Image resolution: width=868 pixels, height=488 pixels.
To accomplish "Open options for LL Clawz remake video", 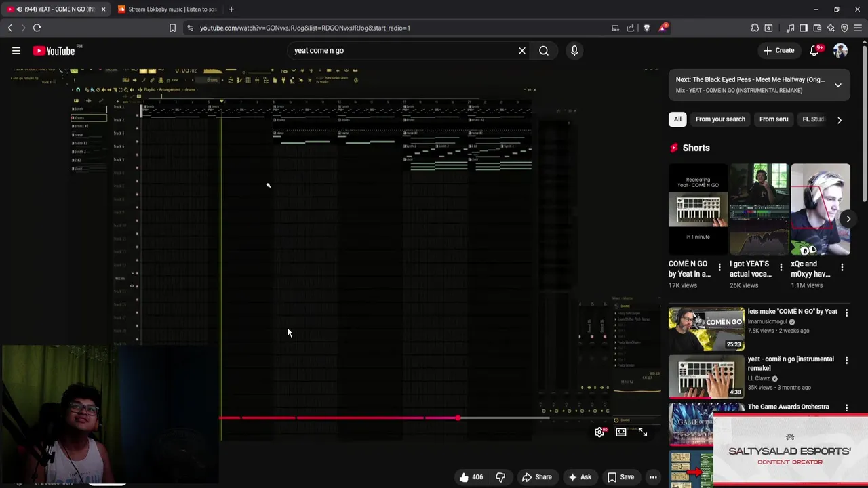I will (846, 361).
